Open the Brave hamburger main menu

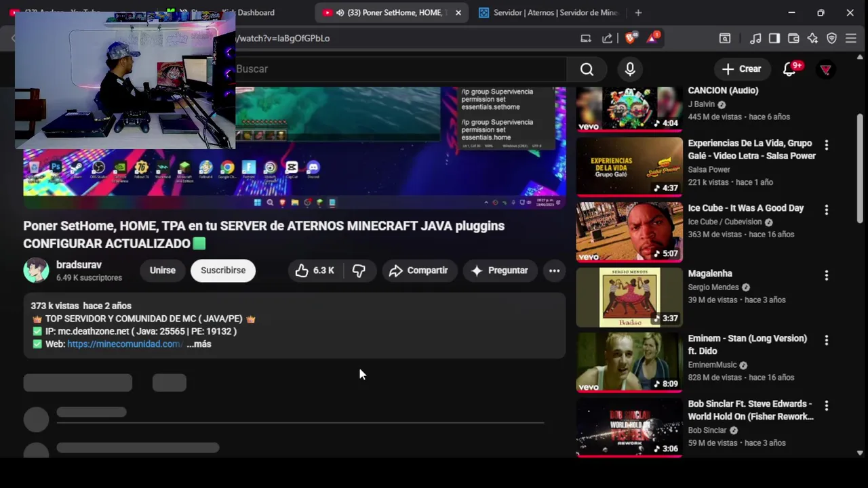(851, 39)
